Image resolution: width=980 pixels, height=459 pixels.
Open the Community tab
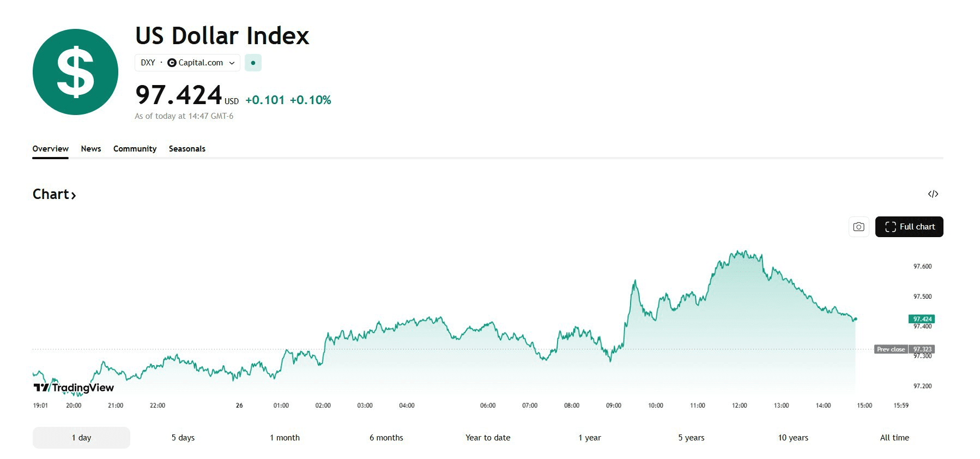coord(135,149)
